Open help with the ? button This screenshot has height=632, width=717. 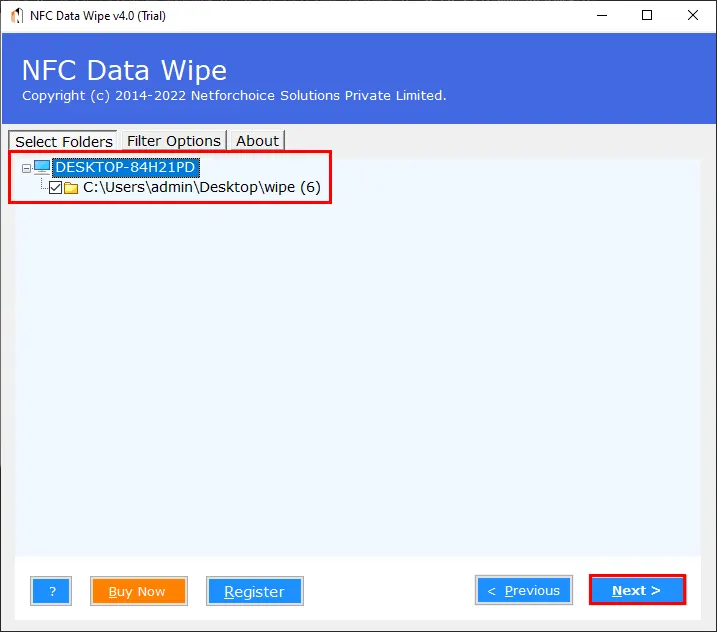coord(51,591)
